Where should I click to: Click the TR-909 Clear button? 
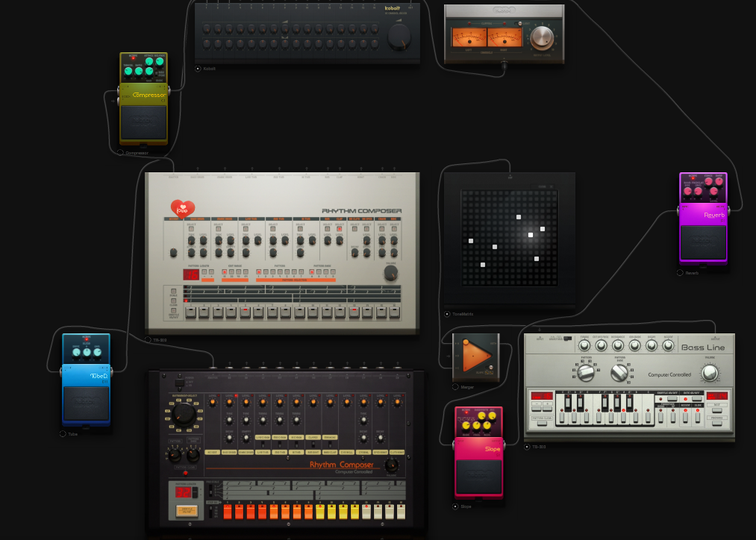(x=174, y=301)
